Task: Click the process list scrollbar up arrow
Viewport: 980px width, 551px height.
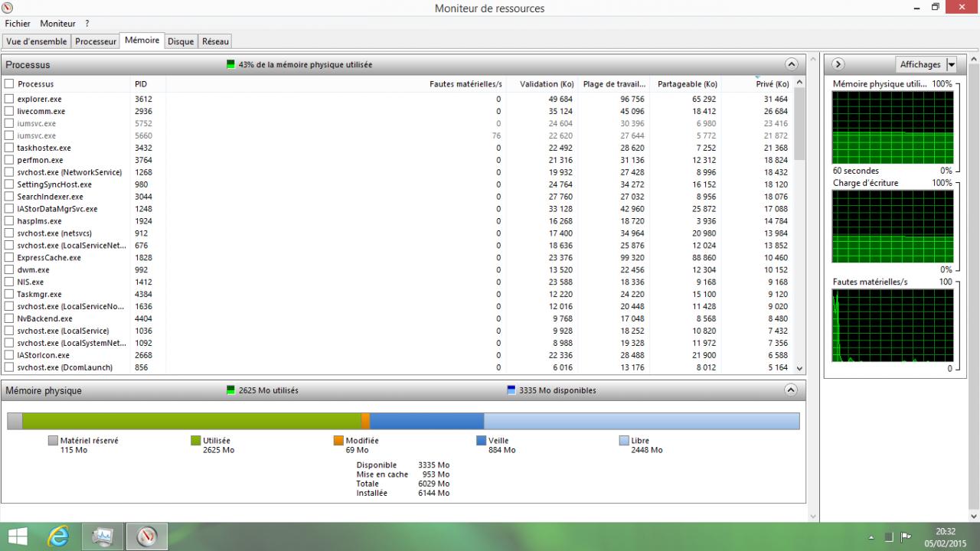Action: (800, 83)
